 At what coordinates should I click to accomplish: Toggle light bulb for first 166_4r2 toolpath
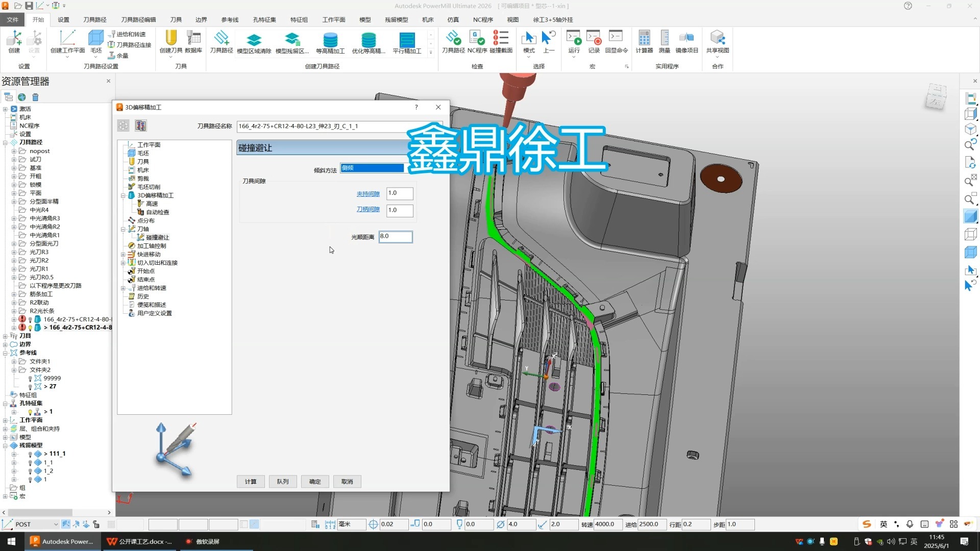coord(30,320)
